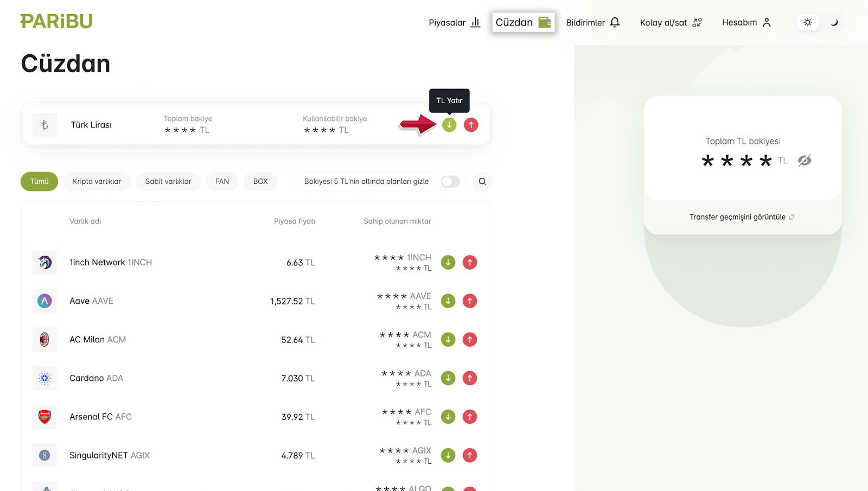The width and height of the screenshot is (868, 491).
Task: Switch to dark theme moon icon
Action: coord(834,22)
